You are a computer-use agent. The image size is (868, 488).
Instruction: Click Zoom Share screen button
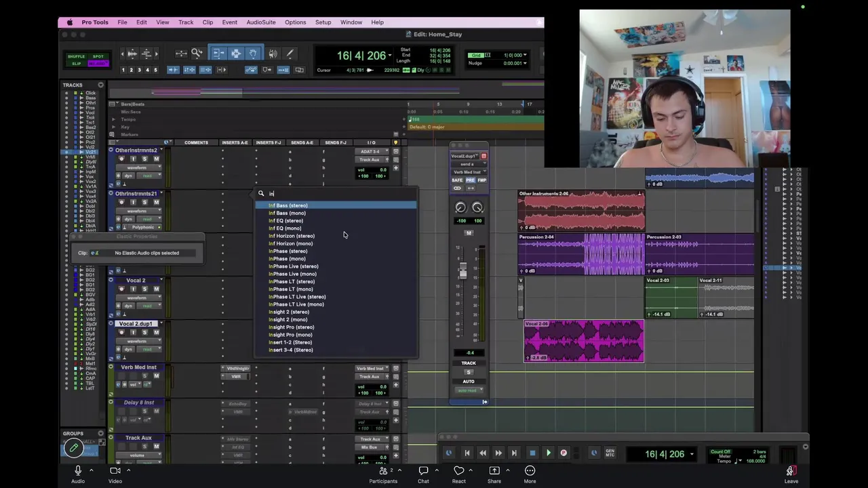coord(494,474)
